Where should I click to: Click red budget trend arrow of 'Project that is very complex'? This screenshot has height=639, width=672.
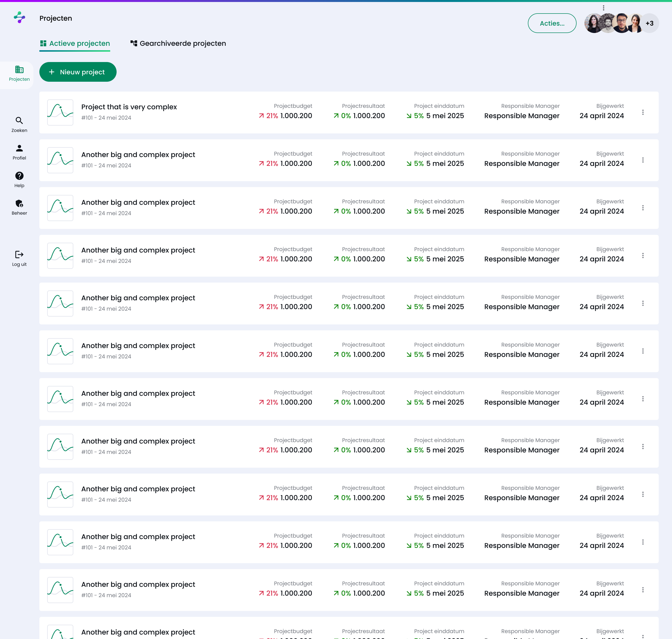261,116
